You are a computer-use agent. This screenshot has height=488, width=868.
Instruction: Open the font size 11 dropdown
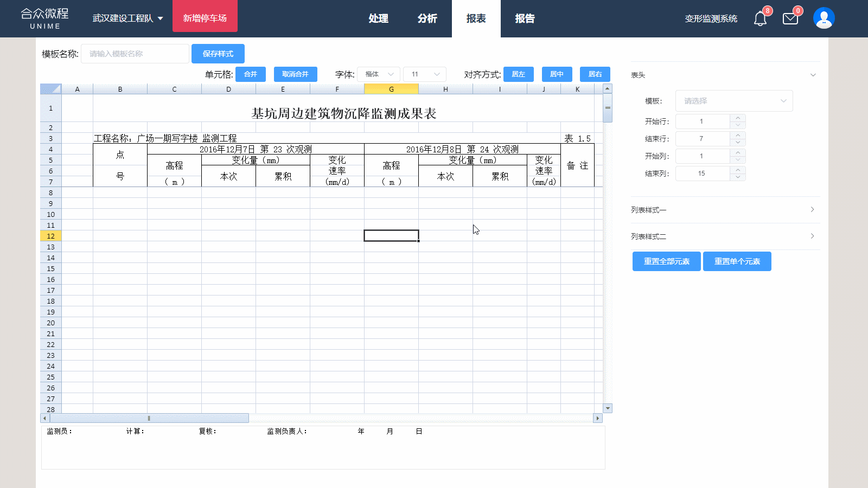[425, 74]
